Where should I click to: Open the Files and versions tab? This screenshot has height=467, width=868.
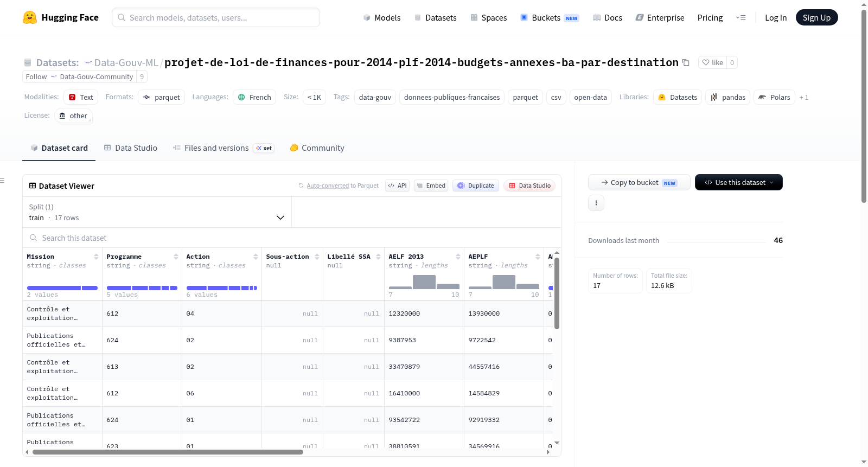tap(224, 148)
